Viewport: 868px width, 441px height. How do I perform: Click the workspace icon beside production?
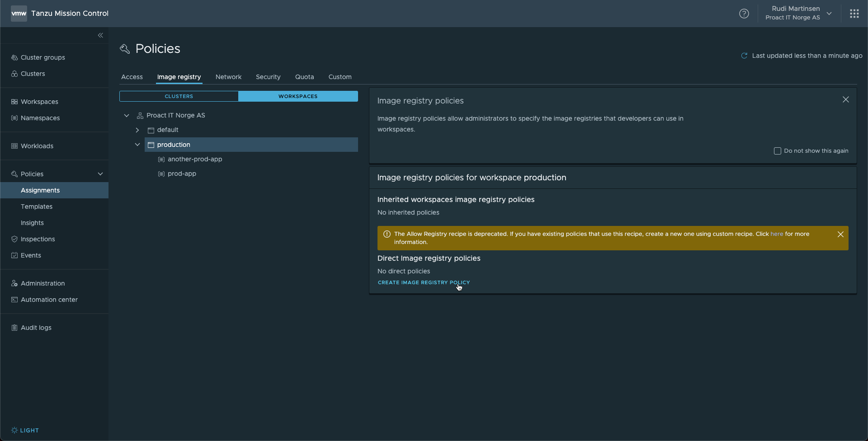(151, 145)
